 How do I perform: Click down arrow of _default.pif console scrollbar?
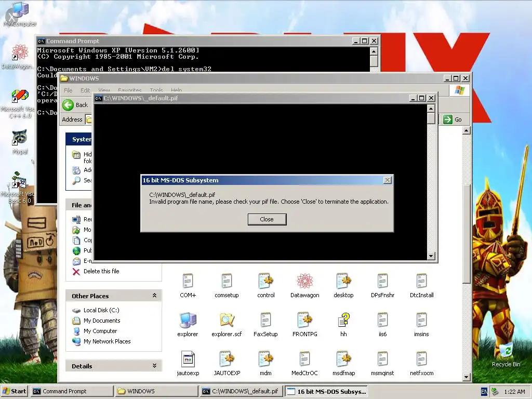tap(431, 256)
